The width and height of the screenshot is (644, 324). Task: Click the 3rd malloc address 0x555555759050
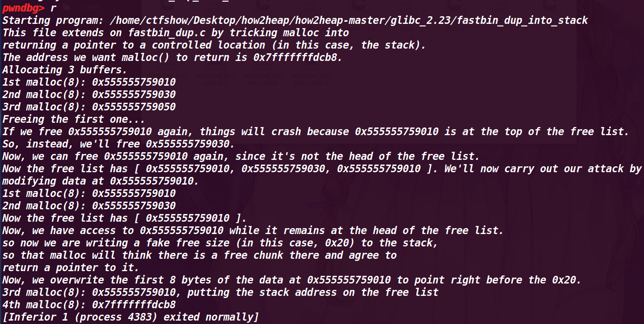pos(134,107)
